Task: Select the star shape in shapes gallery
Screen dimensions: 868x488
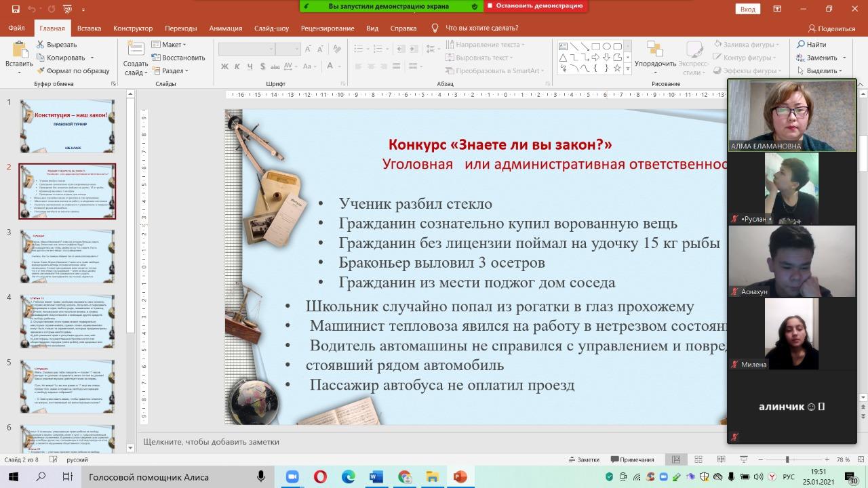Action: tap(617, 68)
